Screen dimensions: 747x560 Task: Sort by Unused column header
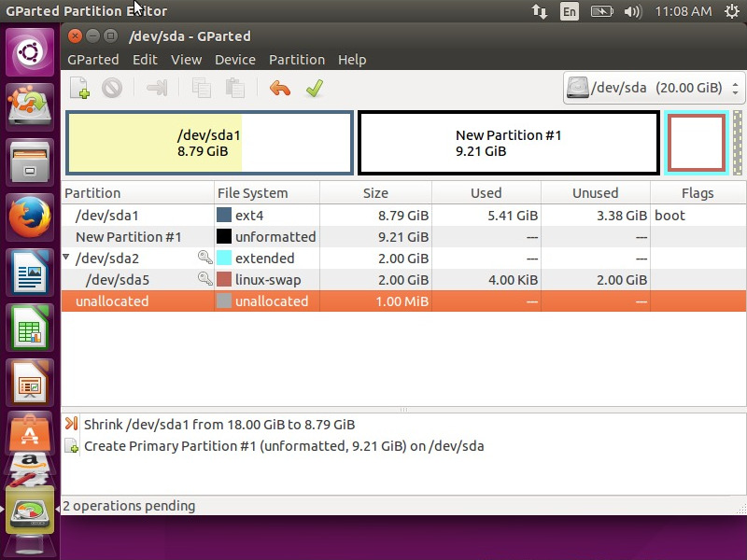coord(596,193)
